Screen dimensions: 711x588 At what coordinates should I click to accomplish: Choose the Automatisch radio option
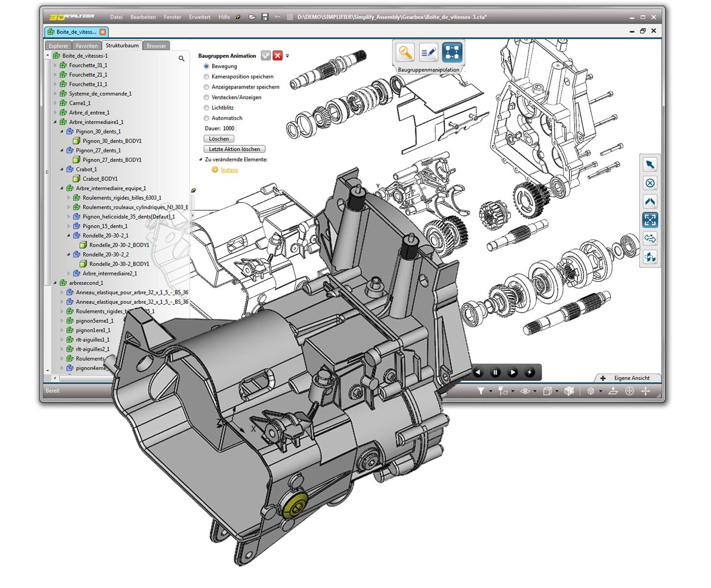(x=206, y=118)
